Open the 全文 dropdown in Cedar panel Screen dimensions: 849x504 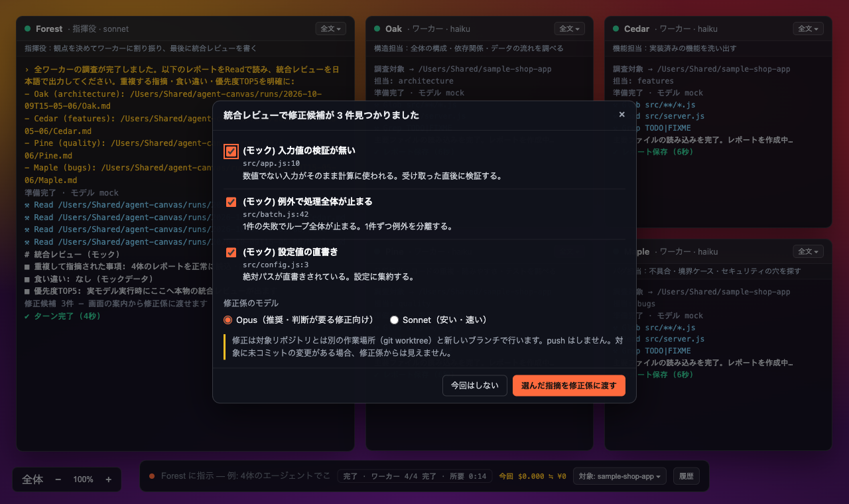tap(808, 29)
